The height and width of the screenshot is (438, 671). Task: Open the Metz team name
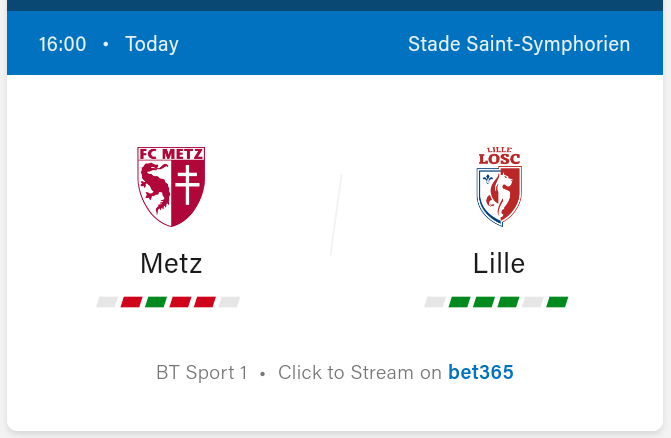tap(171, 263)
